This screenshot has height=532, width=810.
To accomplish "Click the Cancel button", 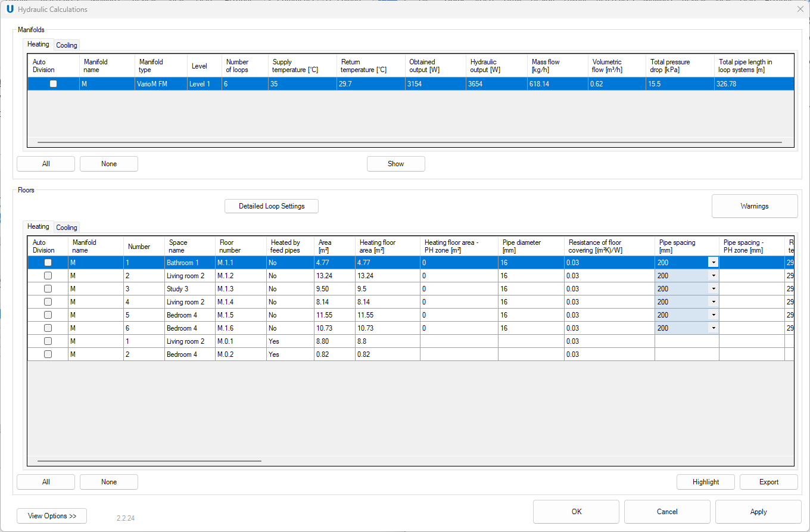I will (x=667, y=512).
